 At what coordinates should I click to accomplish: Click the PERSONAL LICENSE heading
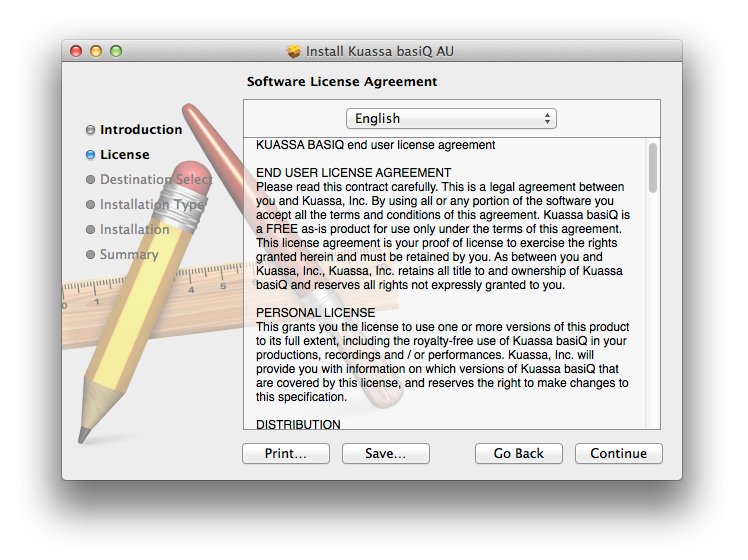tap(315, 313)
